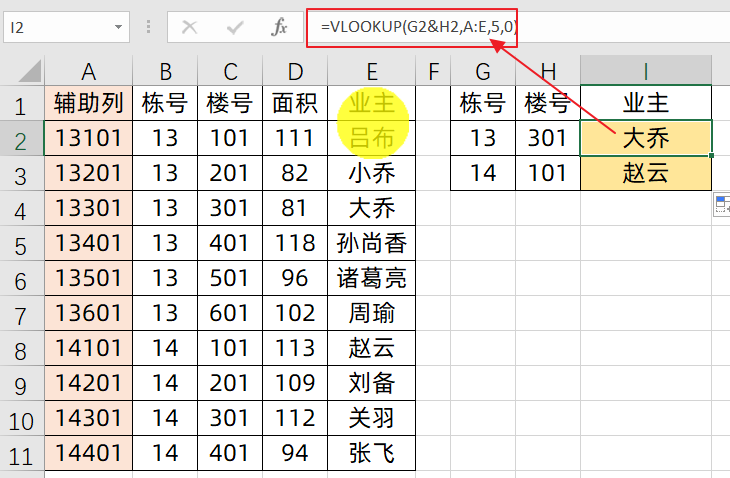Click cell H2 with value 301

[x=548, y=138]
